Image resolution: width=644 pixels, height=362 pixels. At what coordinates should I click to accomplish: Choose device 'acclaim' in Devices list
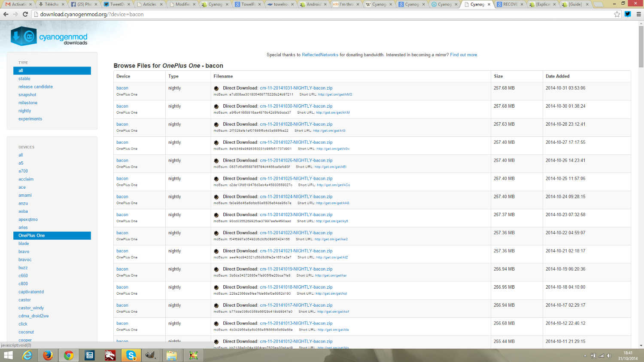26,179
